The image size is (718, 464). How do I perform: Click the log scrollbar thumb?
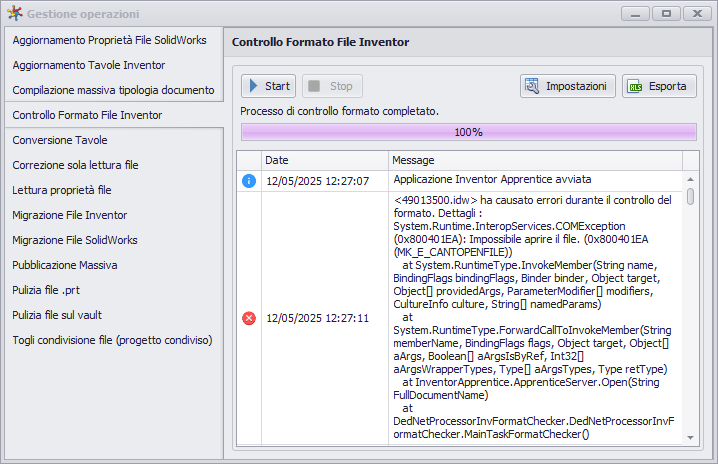tap(690, 197)
